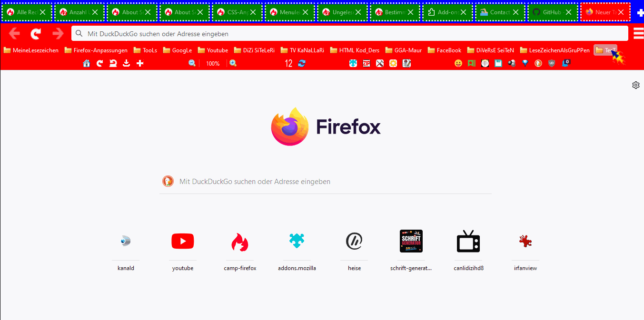Zoom out with the minus magnifier
The height and width of the screenshot is (320, 644).
click(192, 63)
